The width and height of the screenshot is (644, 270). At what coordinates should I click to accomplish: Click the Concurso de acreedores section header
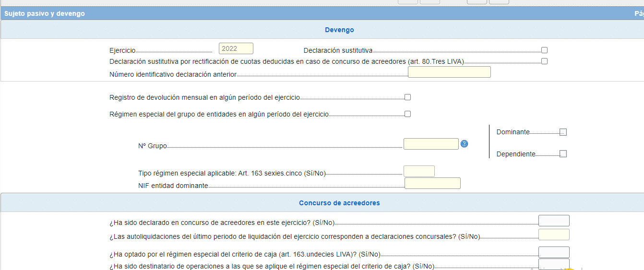pos(339,203)
